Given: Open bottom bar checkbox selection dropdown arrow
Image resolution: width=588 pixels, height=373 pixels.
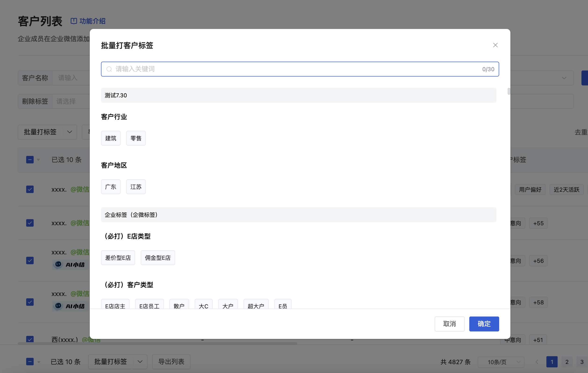Looking at the screenshot, I should click(39, 362).
